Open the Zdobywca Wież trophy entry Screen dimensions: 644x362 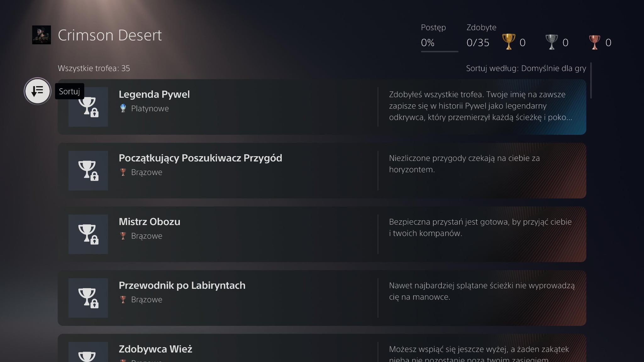pyautogui.click(x=155, y=349)
